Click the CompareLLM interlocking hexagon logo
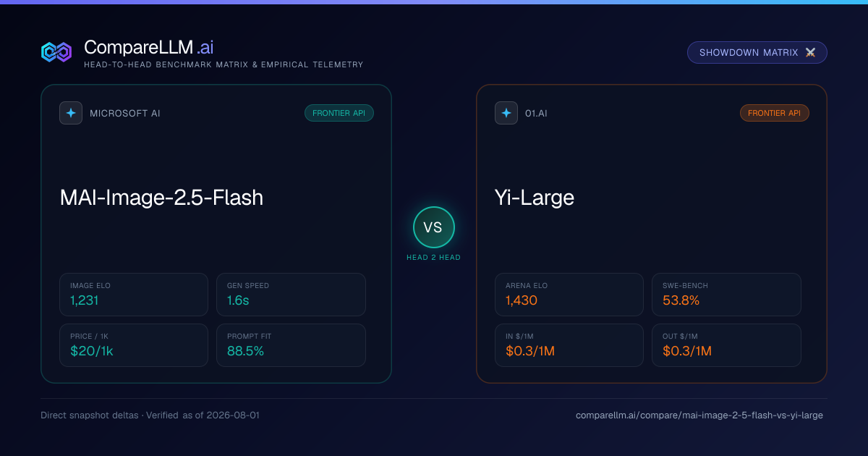The height and width of the screenshot is (456, 868). [x=56, y=52]
